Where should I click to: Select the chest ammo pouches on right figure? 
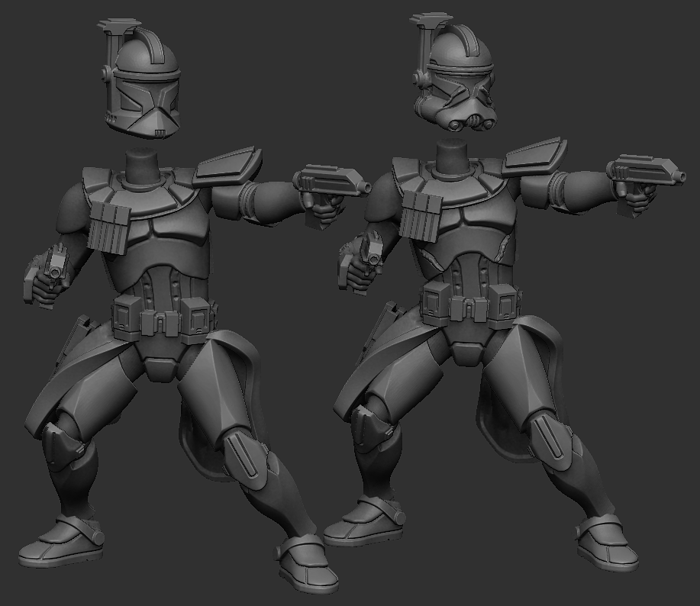(419, 215)
